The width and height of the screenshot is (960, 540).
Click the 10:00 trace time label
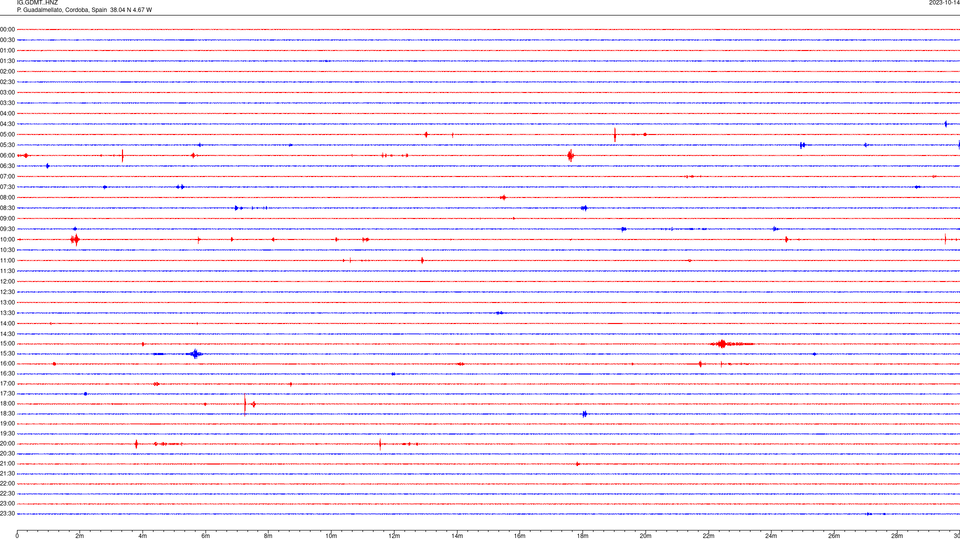7,240
